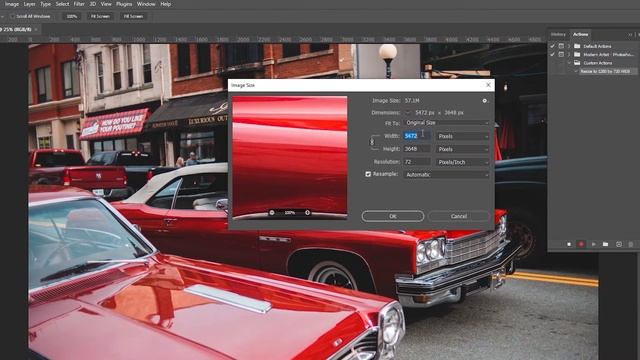Open the Dimensions unit dropdown arrow
The width and height of the screenshot is (640, 360).
(x=408, y=113)
